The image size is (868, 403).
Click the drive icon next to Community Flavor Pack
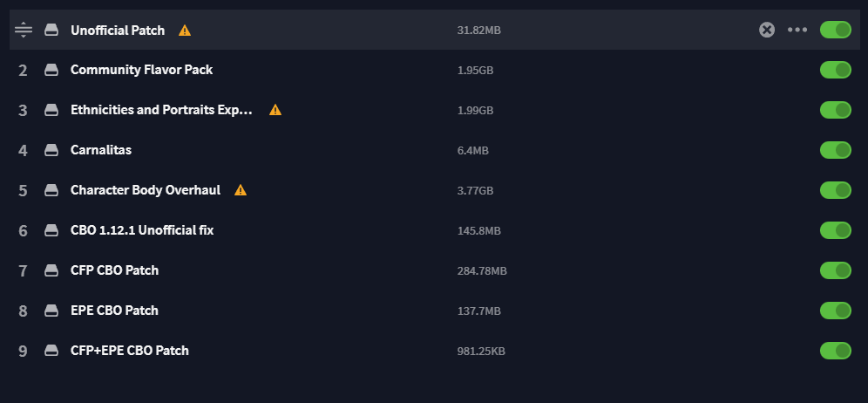pyautogui.click(x=51, y=70)
